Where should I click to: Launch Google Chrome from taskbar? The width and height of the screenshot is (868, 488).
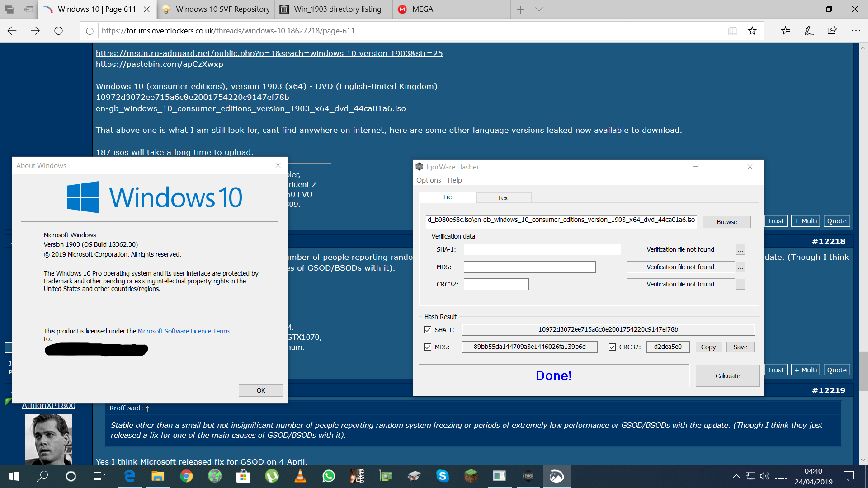point(186,476)
